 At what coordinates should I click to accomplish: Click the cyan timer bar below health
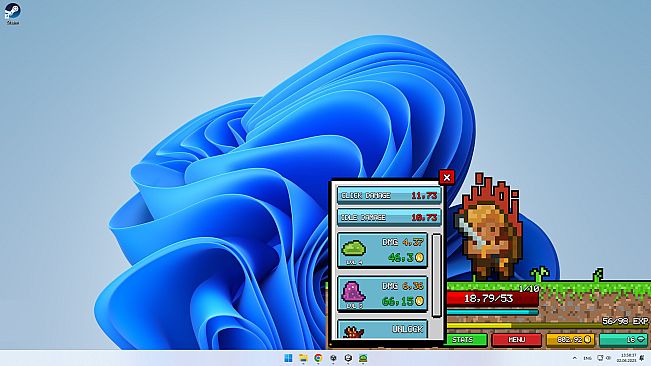click(x=492, y=312)
